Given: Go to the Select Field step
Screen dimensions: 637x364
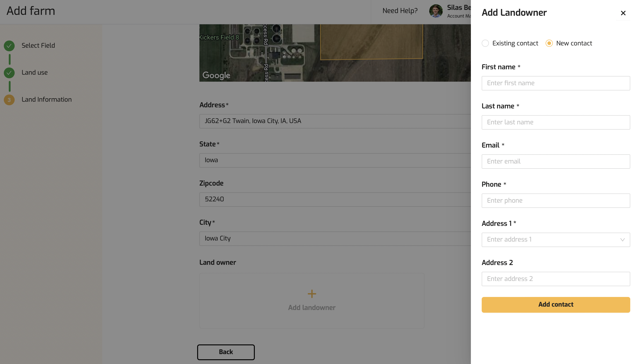Looking at the screenshot, I should [38, 45].
